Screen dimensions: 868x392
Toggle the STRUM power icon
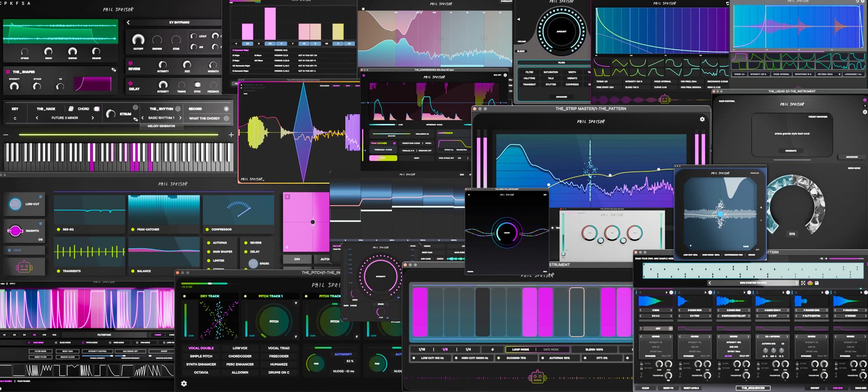click(x=135, y=107)
